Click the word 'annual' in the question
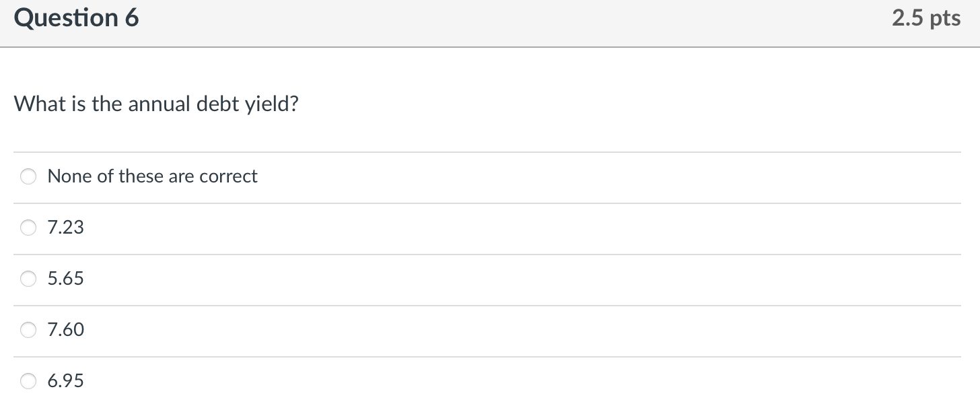Viewport: 980px width, 408px height. [x=158, y=104]
